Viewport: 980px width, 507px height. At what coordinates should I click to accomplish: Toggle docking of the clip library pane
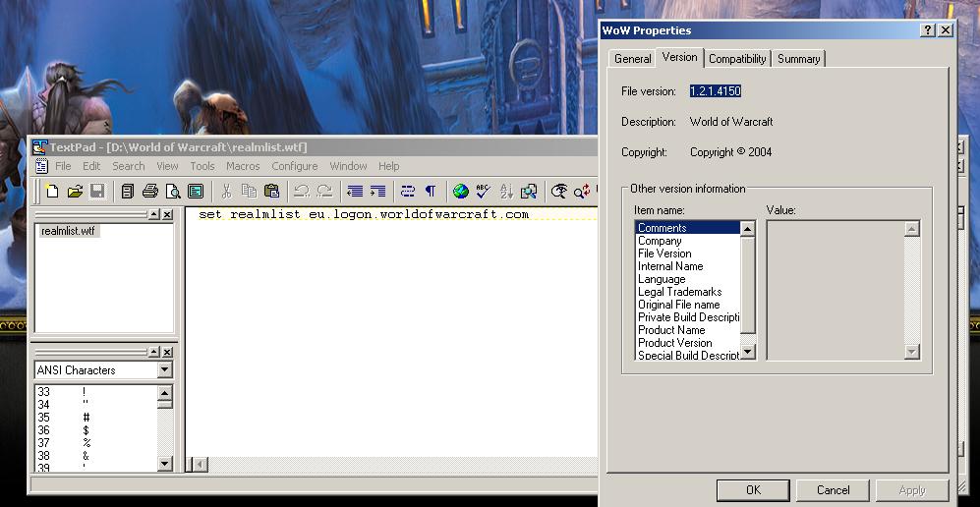(x=154, y=353)
